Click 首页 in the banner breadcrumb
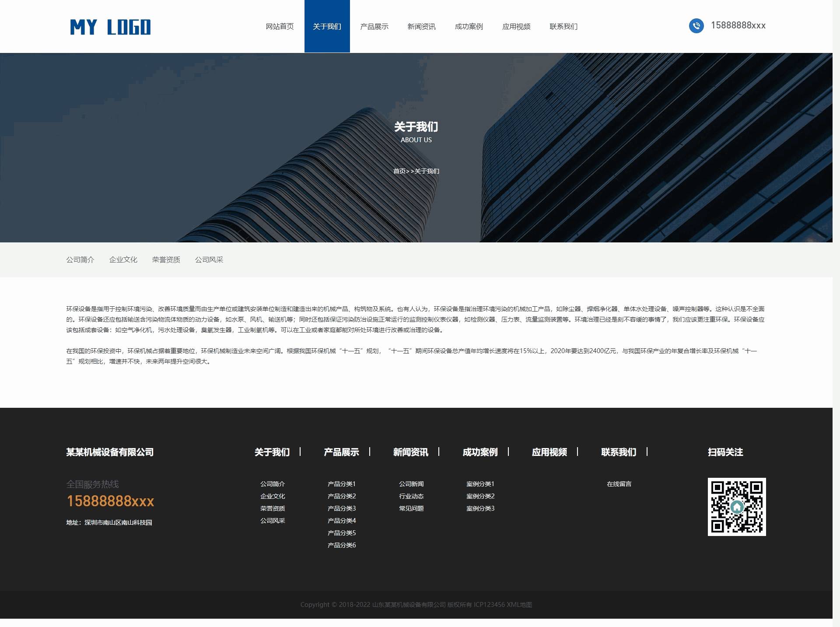Image resolution: width=840 pixels, height=627 pixels. 399,171
